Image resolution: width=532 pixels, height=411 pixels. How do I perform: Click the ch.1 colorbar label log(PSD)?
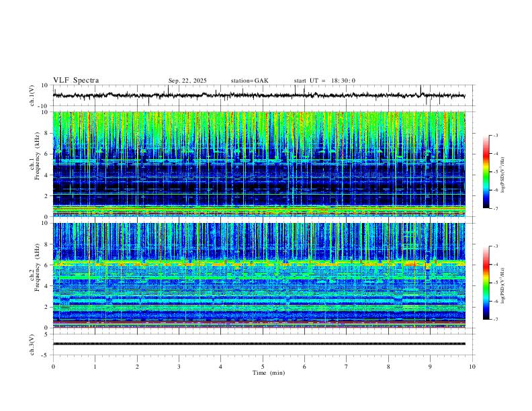(502, 175)
